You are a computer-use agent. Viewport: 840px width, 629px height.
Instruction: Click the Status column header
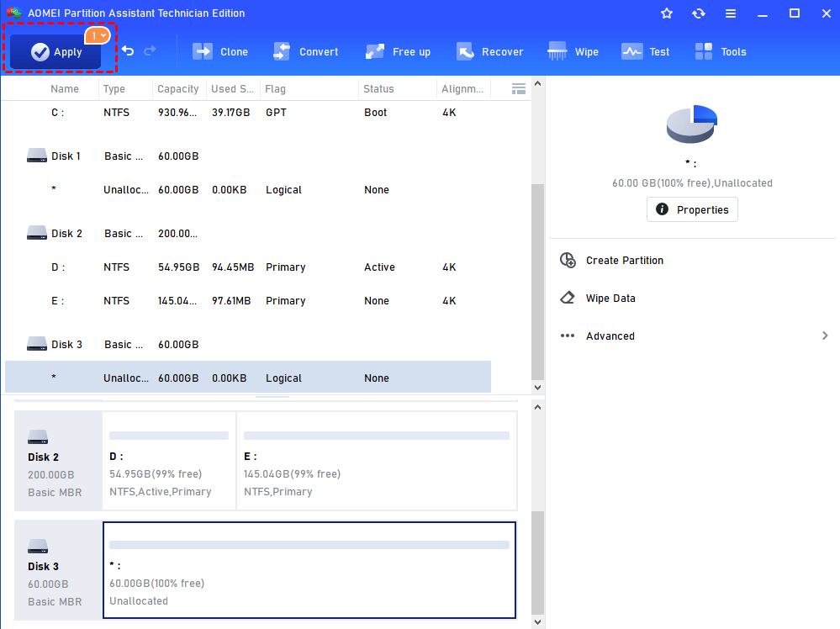[378, 89]
